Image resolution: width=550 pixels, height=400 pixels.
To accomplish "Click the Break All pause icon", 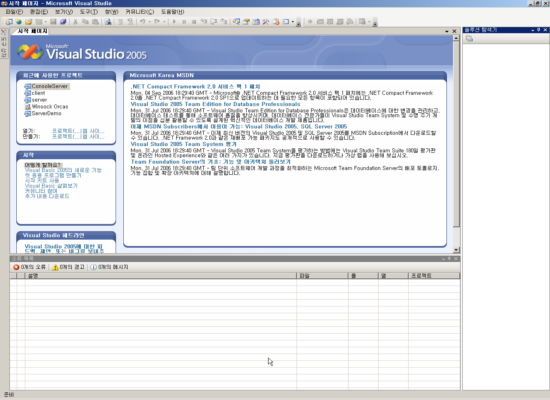I will tap(184, 22).
